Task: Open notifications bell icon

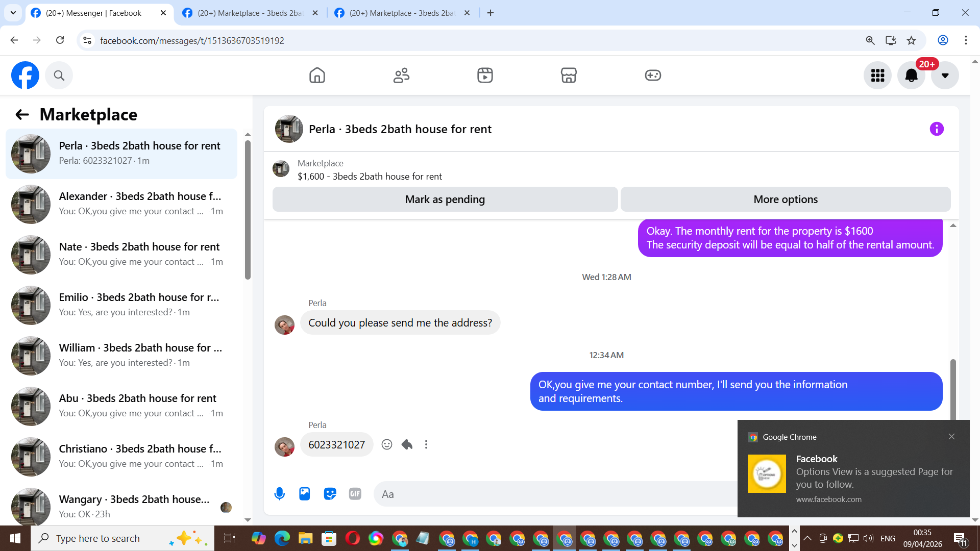Action: tap(911, 76)
